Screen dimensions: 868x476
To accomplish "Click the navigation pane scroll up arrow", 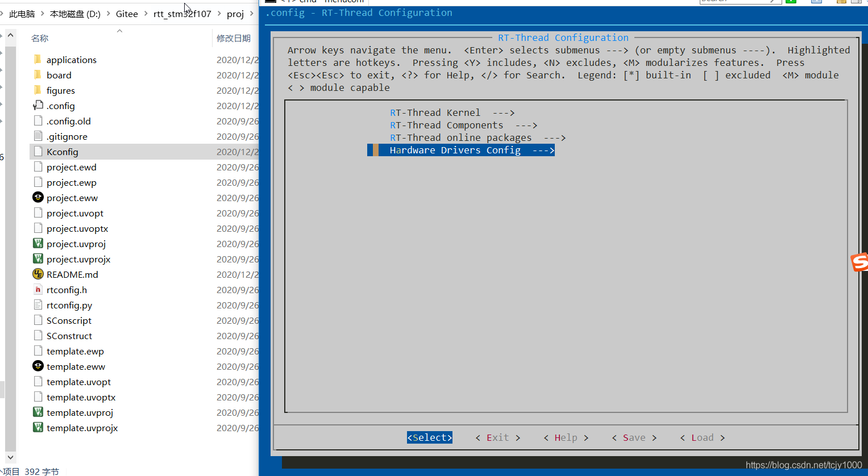I will click(10, 36).
